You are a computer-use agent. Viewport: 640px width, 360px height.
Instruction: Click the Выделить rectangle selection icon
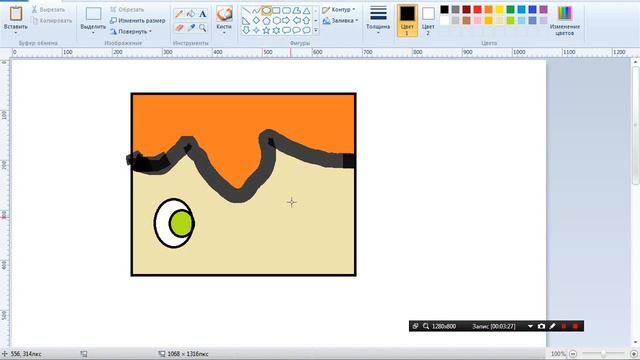click(93, 13)
